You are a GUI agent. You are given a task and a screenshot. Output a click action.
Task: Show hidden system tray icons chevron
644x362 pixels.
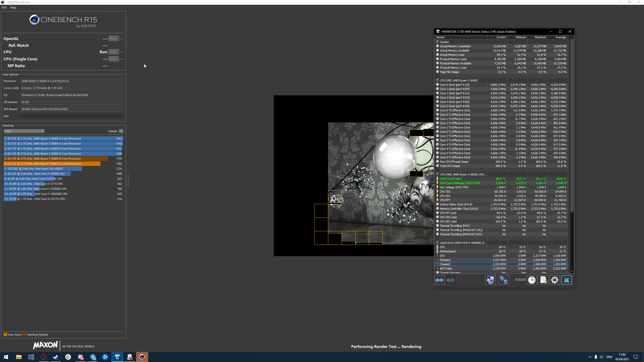click(x=590, y=357)
